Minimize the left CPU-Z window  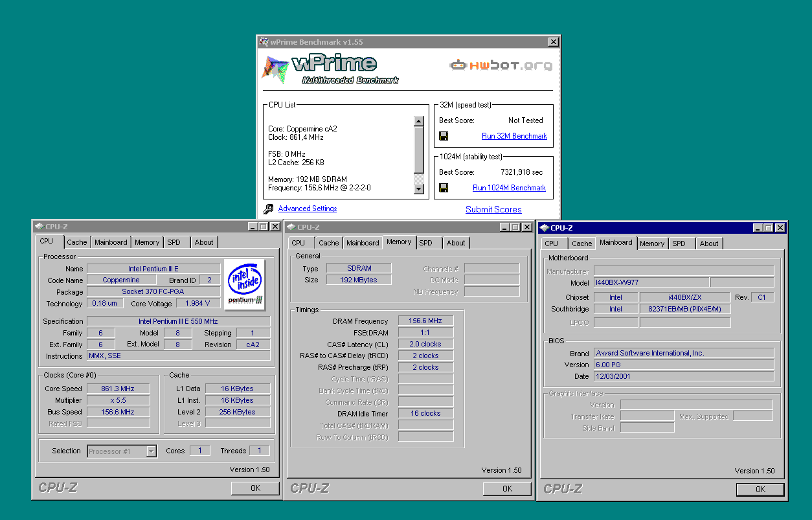tap(253, 227)
